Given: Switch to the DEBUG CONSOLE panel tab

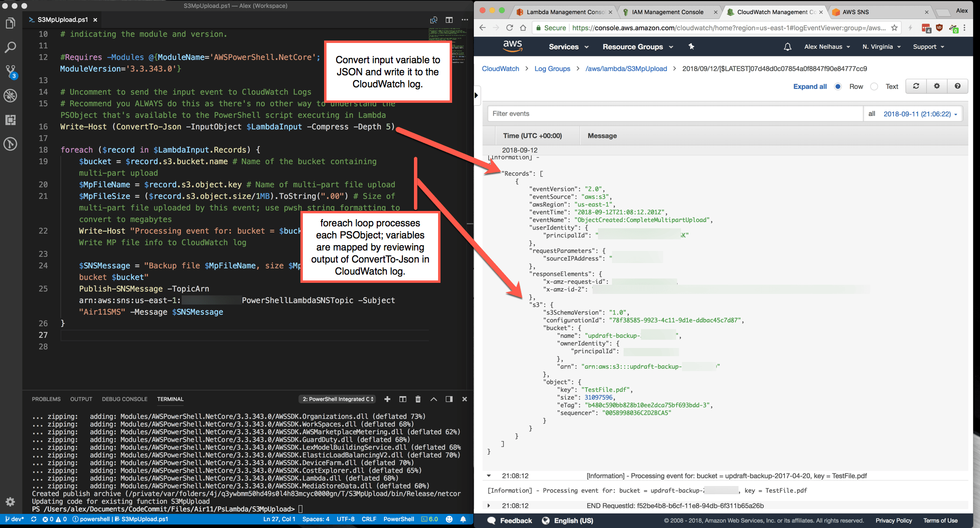Looking at the screenshot, I should [x=124, y=399].
